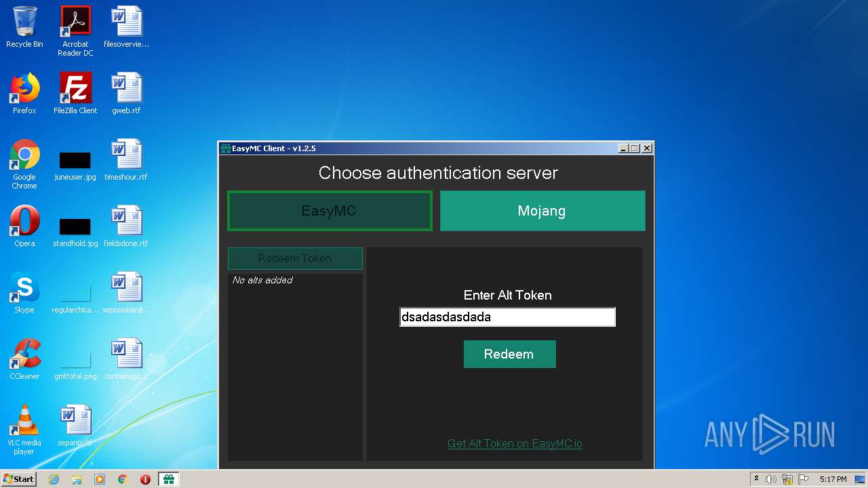Select gmttotal.png image file

tap(75, 364)
